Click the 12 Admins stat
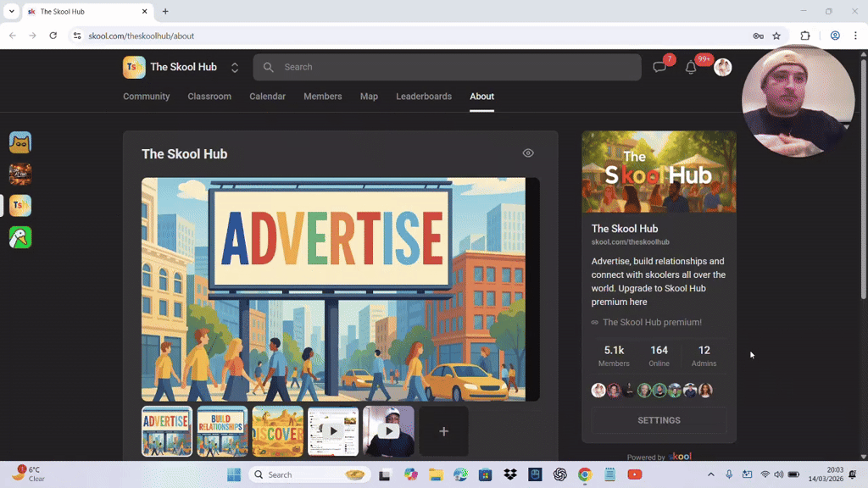868x488 pixels. (x=704, y=356)
